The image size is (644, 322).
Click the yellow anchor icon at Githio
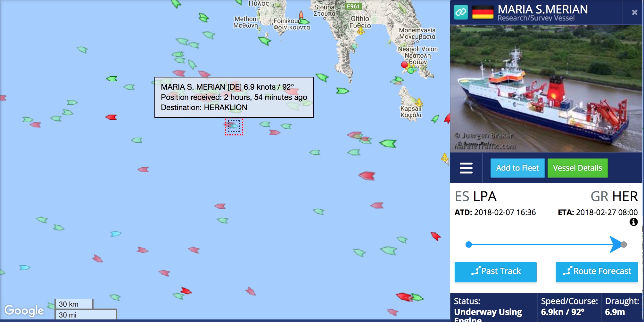tap(361, 31)
